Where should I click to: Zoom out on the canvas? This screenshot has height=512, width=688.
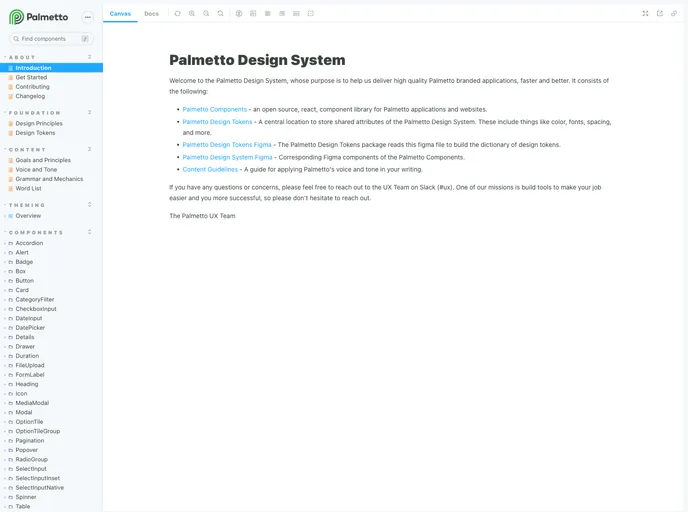click(206, 14)
